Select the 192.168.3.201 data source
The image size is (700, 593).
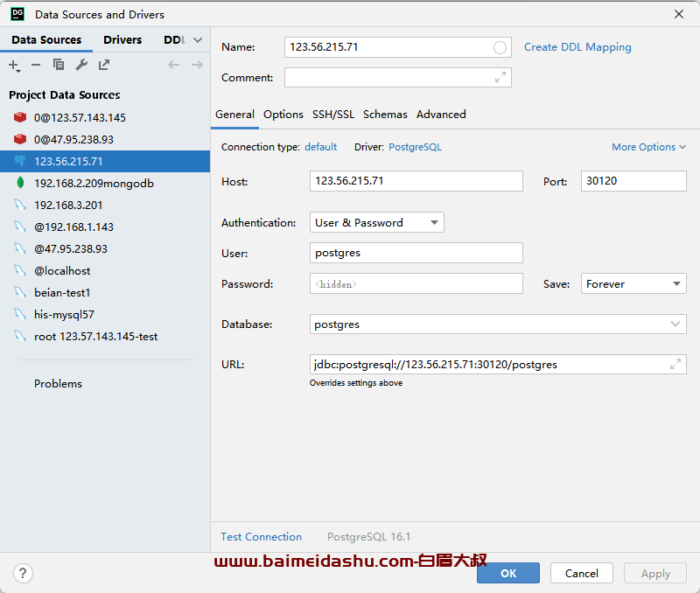pos(105,205)
